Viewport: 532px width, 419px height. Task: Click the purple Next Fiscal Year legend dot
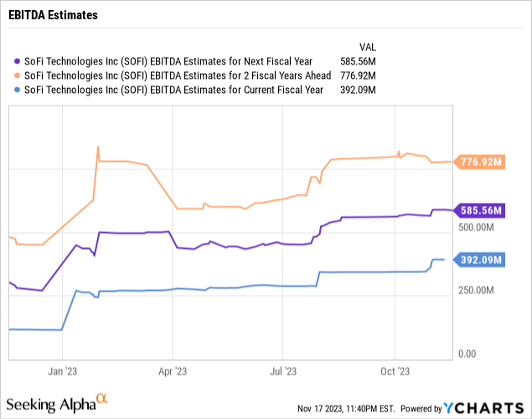18,61
